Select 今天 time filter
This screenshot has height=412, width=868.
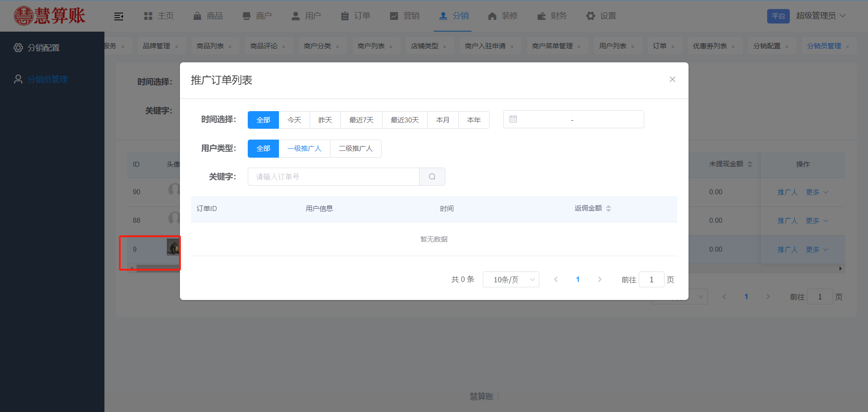coord(294,120)
